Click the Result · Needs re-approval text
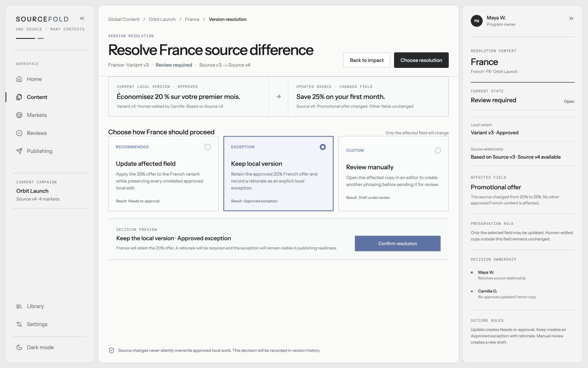Screen dimensions: 588x368 click(138, 201)
